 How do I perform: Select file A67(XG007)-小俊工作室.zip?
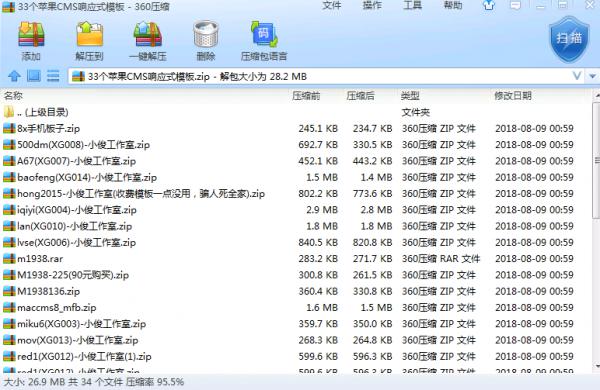point(297,161)
